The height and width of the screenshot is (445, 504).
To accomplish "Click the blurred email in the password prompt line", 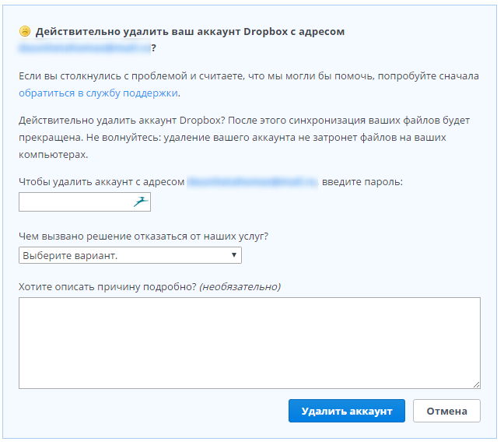I will click(253, 181).
